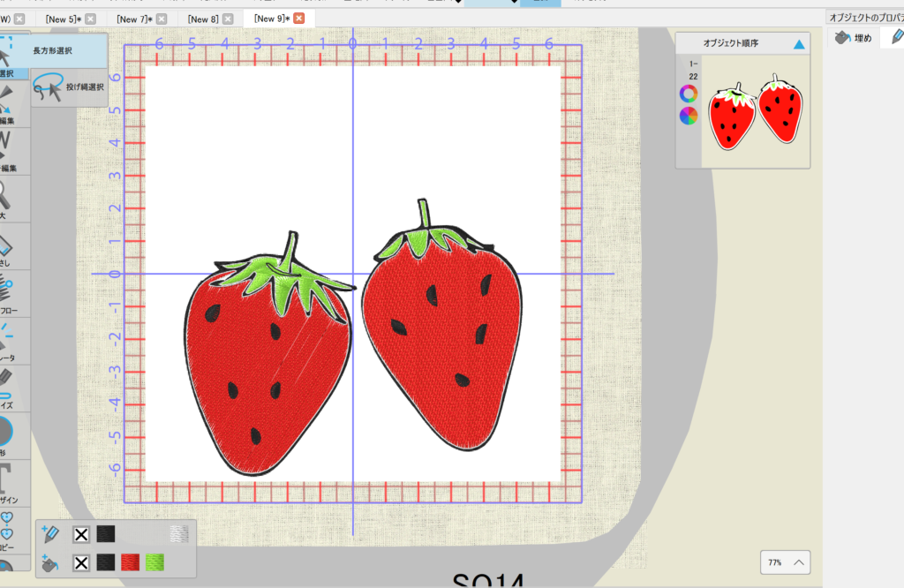Click the outline color ring icon in オブジェクト順序

coord(689,94)
